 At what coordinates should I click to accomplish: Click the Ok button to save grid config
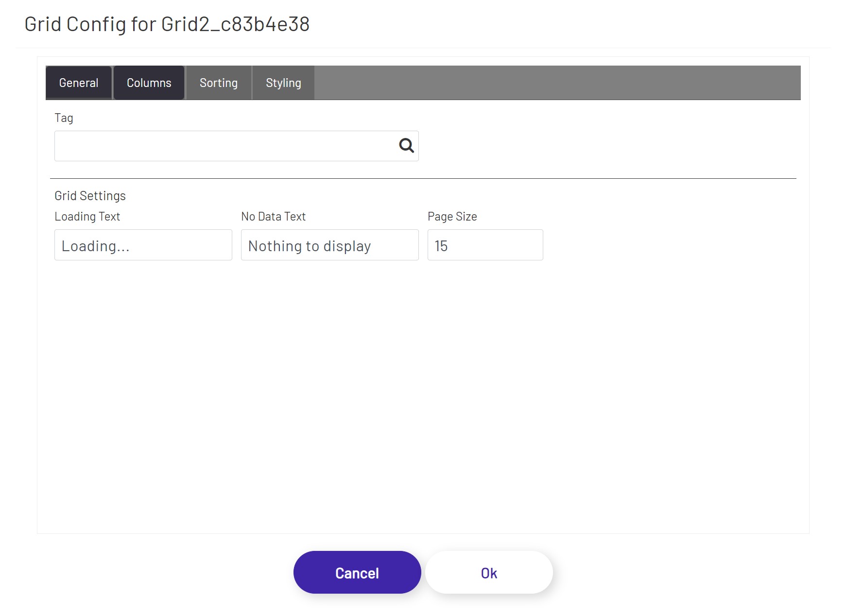(488, 572)
